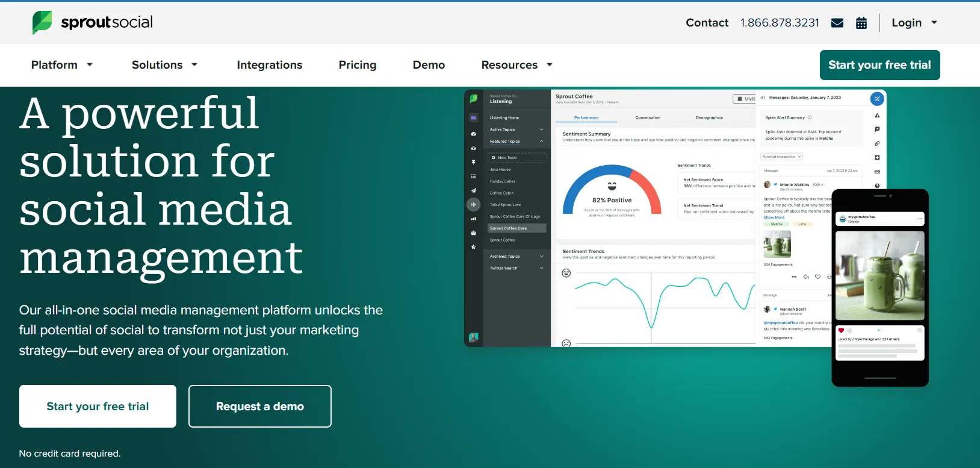980x468 pixels.
Task: Click Show More in Minnie Watkins message
Action: 774,217
